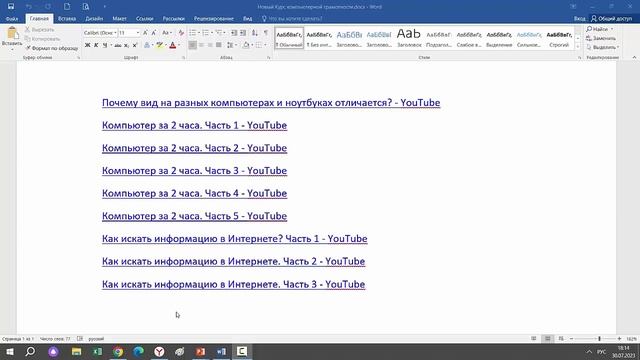Center-align the paragraph
640x360 pixels.
(x=201, y=45)
